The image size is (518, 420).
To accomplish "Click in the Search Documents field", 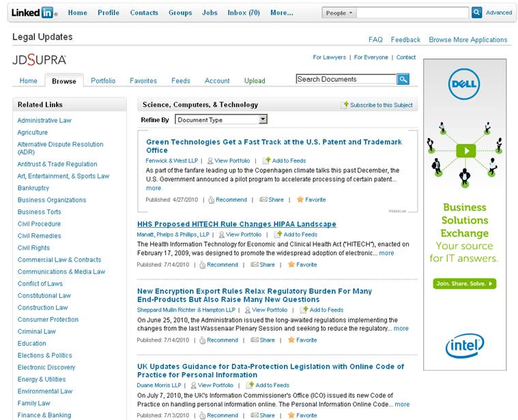I will pyautogui.click(x=346, y=79).
